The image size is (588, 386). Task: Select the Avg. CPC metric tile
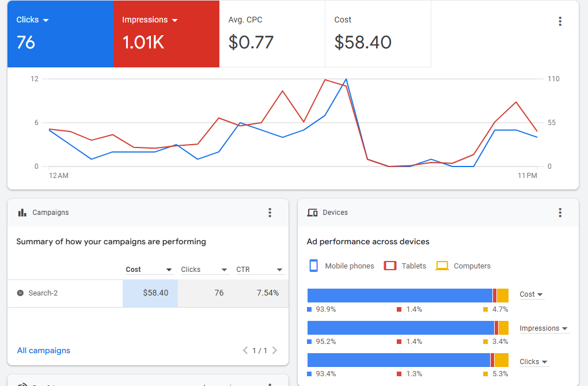pyautogui.click(x=272, y=34)
